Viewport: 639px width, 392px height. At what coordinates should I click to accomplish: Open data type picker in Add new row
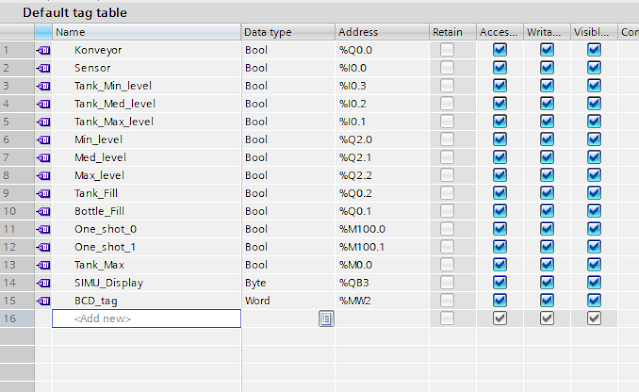326,319
